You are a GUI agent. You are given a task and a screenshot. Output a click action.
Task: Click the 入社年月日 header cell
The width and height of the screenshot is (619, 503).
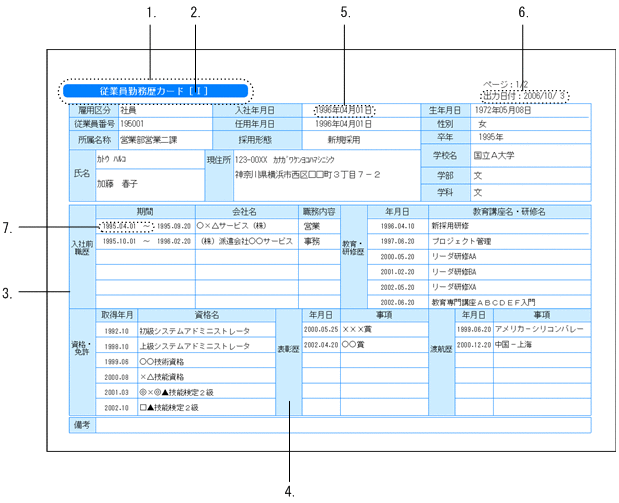[x=257, y=111]
